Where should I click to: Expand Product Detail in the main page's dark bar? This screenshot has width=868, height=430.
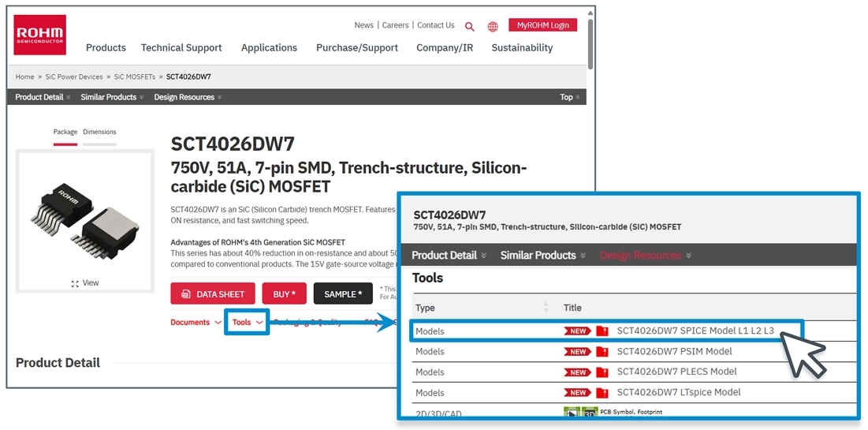tap(43, 97)
